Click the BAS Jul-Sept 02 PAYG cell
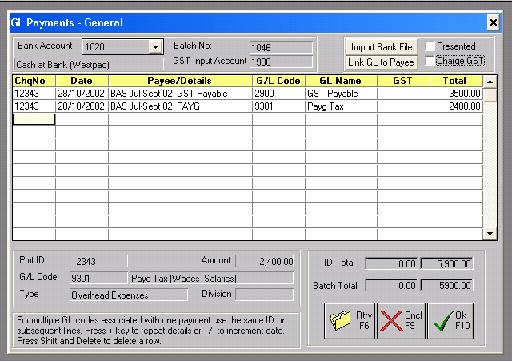Viewport: 513px width, 362px height. click(180, 106)
